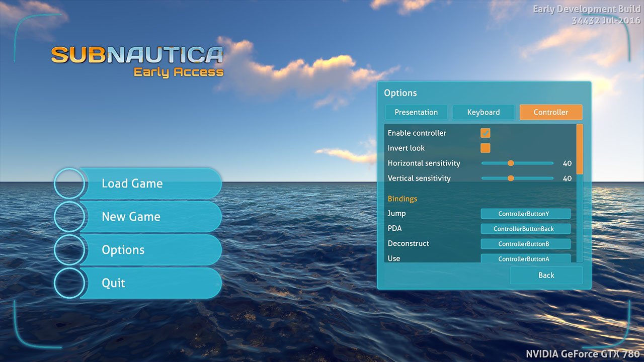Click the circle icon beside New Game
The image size is (644, 362).
[69, 217]
